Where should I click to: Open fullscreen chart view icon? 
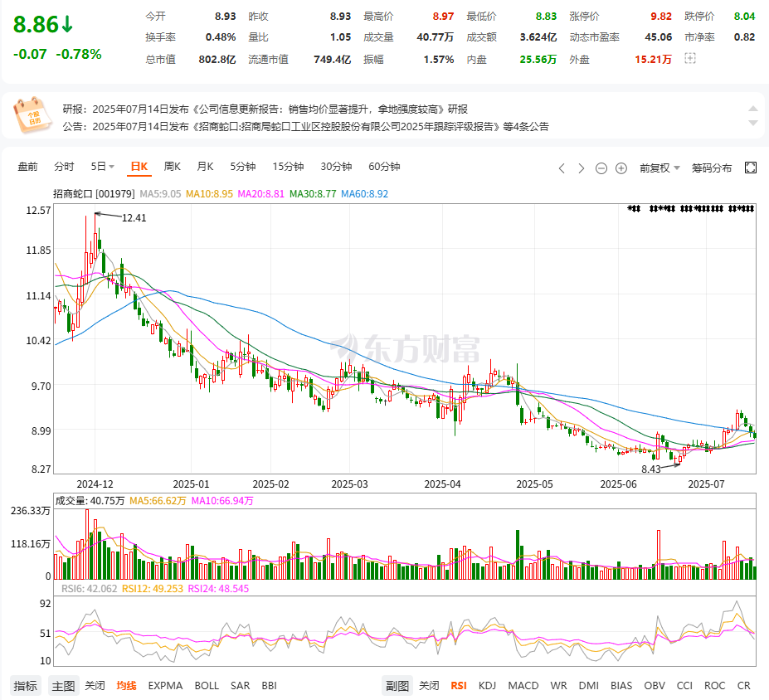point(751,168)
